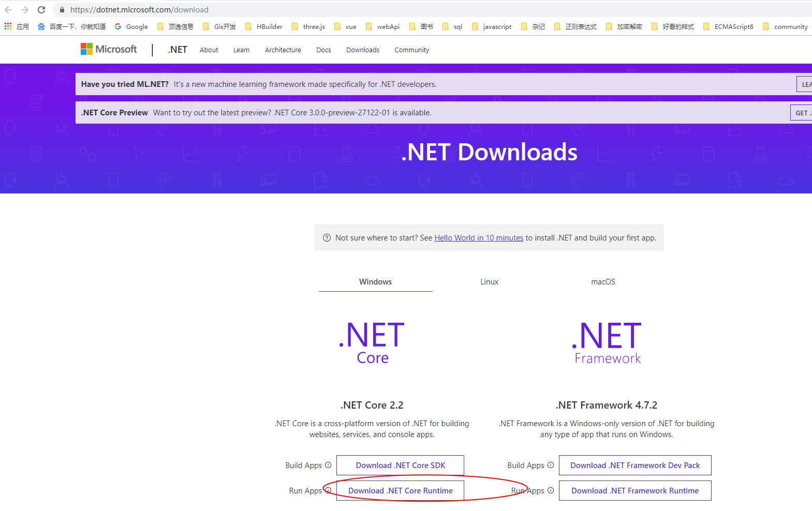Open the HBuilder bookmark folder
The image size is (812, 511).
point(264,26)
